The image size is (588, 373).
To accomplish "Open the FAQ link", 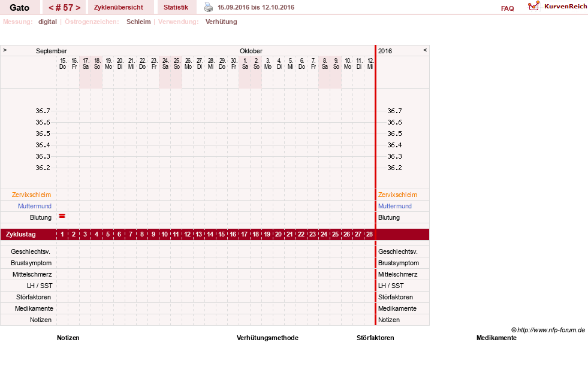I will (507, 8).
